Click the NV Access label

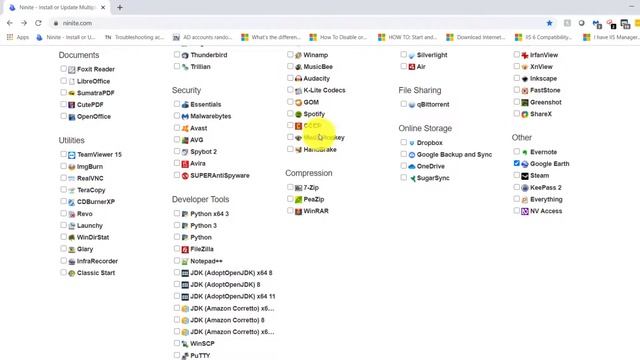(546, 211)
